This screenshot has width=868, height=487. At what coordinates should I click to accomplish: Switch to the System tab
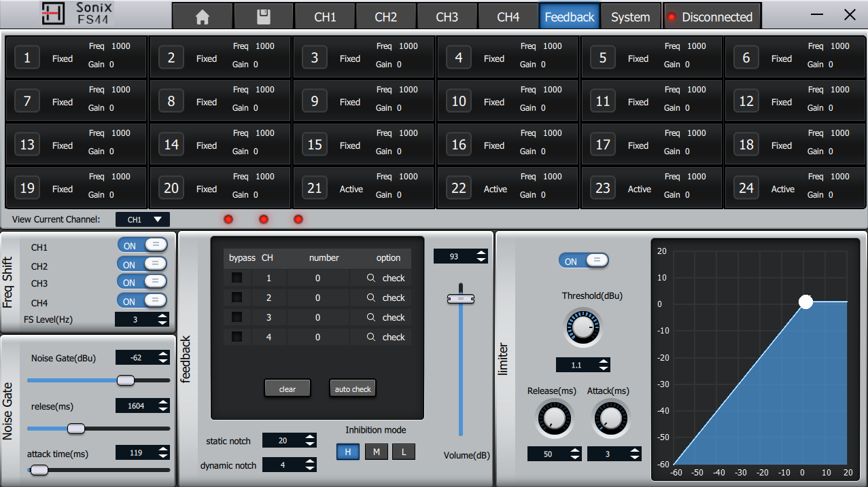[630, 17]
